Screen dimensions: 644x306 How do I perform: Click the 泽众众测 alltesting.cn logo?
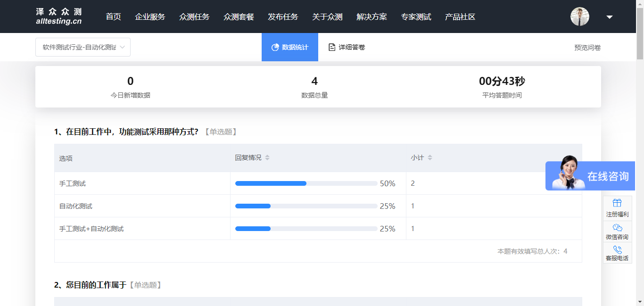(59, 17)
